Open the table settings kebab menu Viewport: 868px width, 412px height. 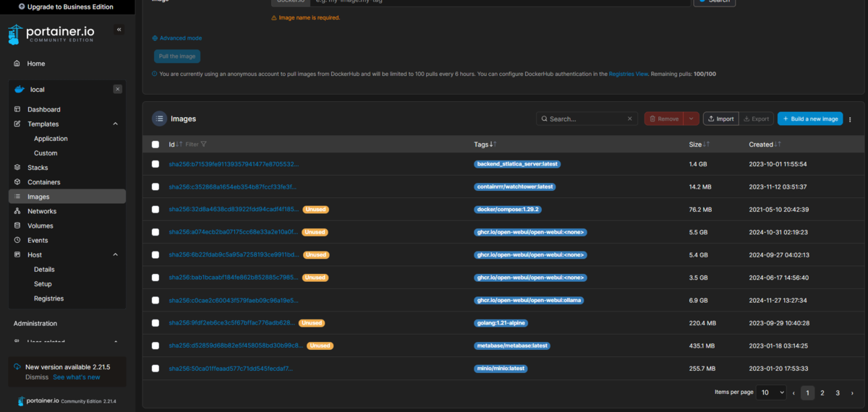click(x=851, y=119)
